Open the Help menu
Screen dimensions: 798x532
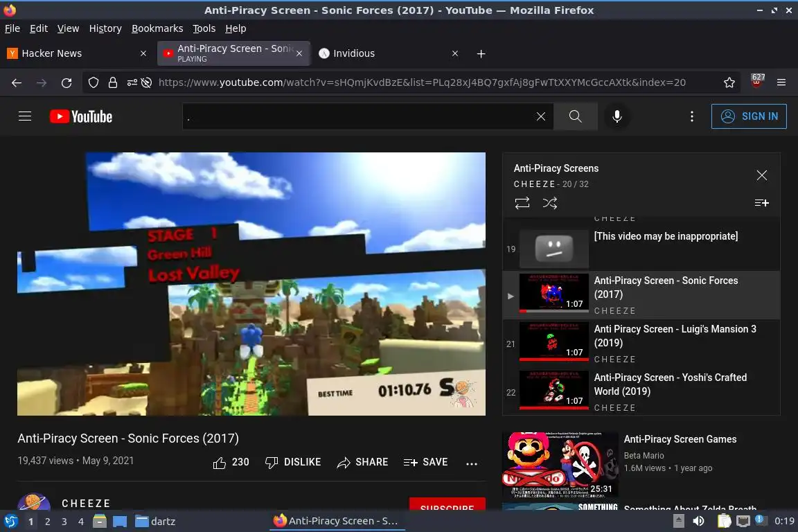236,28
